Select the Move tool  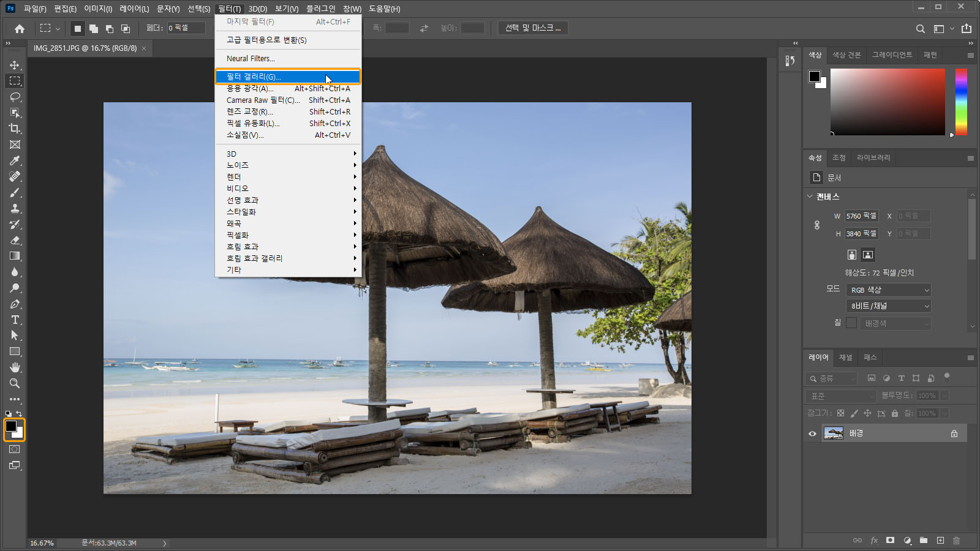click(x=15, y=65)
